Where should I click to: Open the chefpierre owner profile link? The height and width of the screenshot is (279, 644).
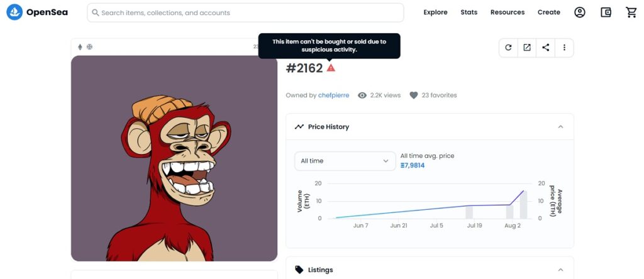click(x=333, y=95)
